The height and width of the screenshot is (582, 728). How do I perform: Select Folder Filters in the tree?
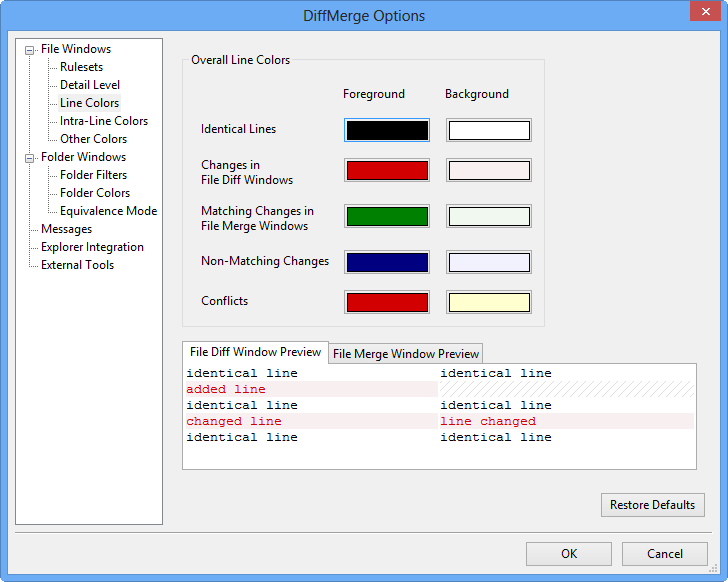[93, 175]
